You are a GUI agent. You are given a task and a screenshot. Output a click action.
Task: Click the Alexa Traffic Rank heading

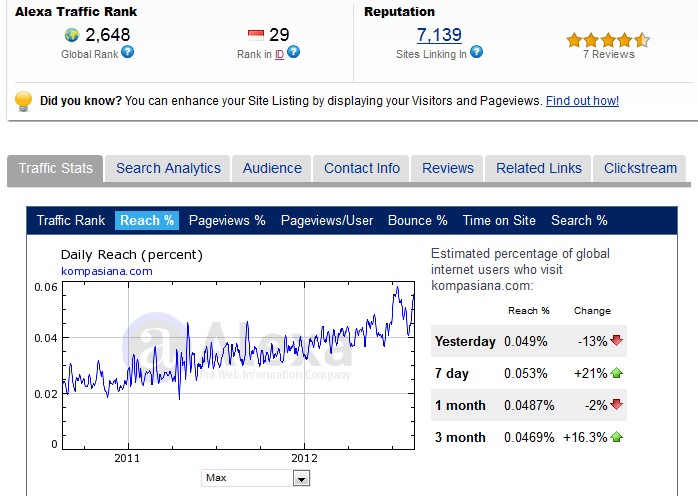point(76,12)
